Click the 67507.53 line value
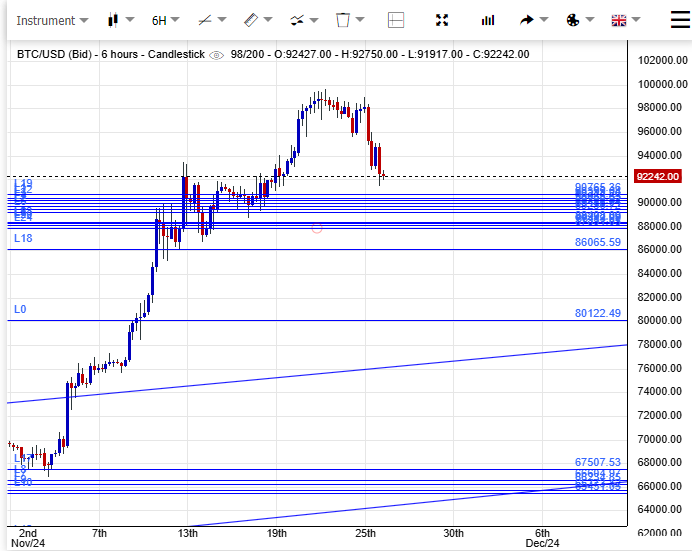692x551 pixels. coord(598,462)
